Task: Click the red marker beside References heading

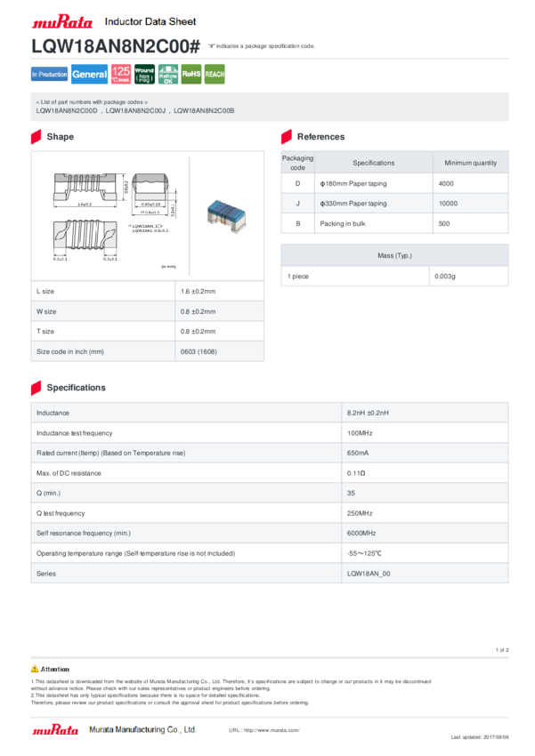Action: [x=287, y=137]
